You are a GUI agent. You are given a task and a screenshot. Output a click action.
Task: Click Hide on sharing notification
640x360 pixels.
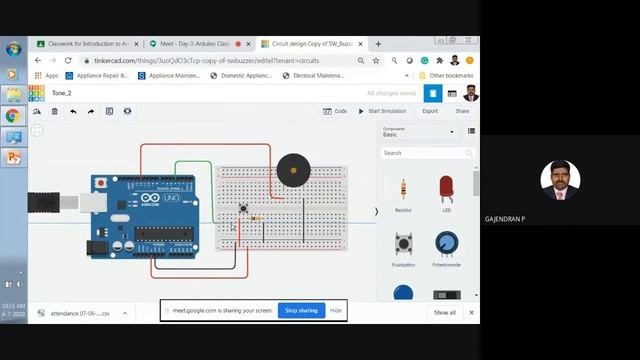click(x=336, y=311)
